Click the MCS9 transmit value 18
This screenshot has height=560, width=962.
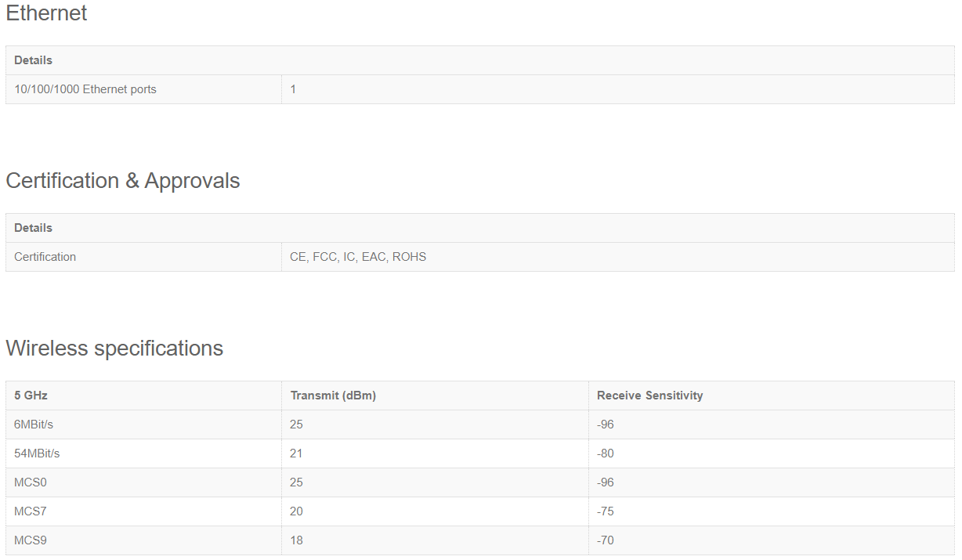click(296, 540)
